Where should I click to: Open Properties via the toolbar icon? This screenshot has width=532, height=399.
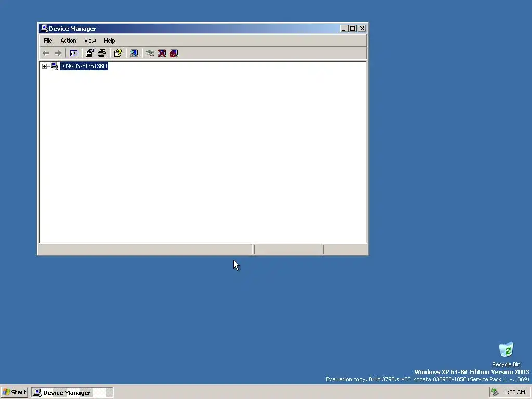(x=89, y=54)
